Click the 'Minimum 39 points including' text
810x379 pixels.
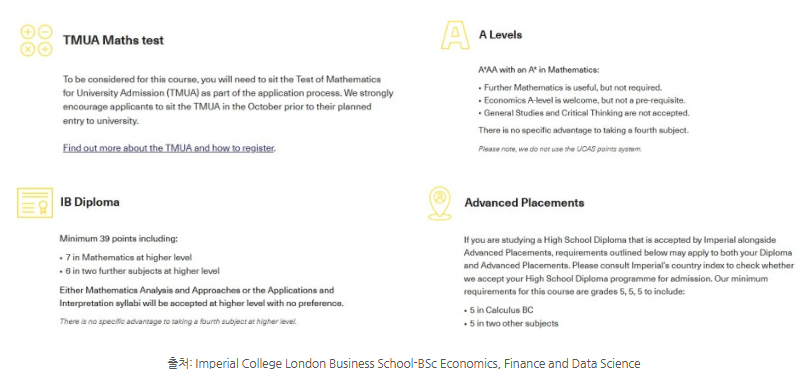click(x=118, y=239)
